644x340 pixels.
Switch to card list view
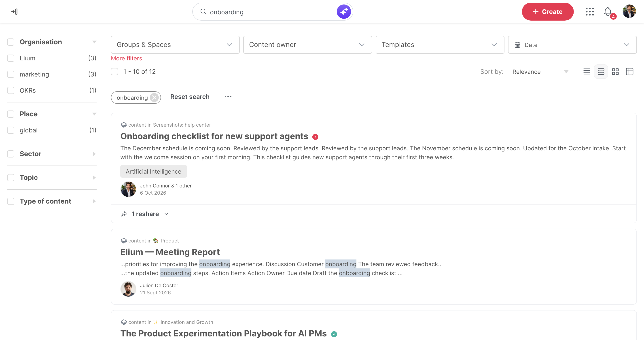(601, 72)
